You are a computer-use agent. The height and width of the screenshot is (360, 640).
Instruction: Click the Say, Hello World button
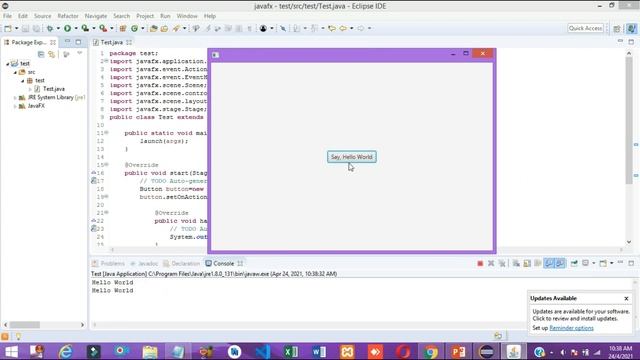351,157
